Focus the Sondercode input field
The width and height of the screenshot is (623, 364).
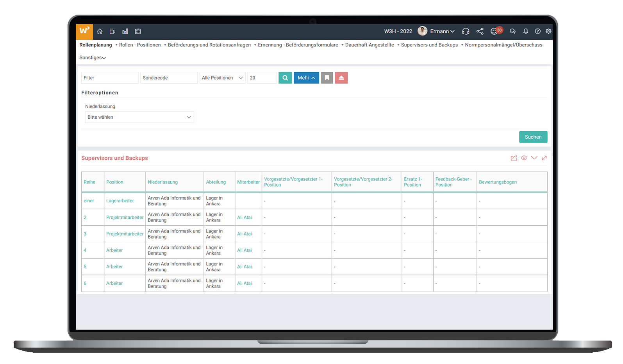(x=169, y=78)
